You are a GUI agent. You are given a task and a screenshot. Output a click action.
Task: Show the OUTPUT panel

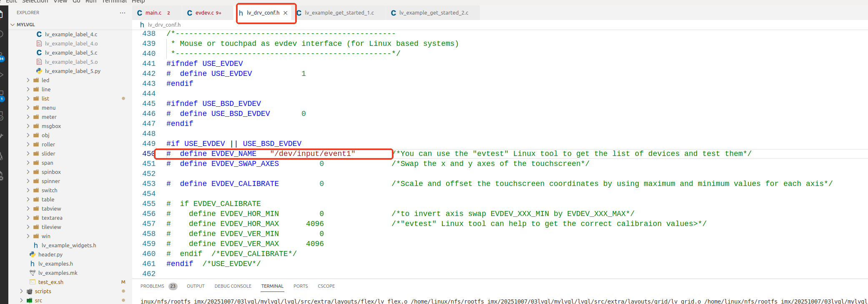[x=196, y=286]
